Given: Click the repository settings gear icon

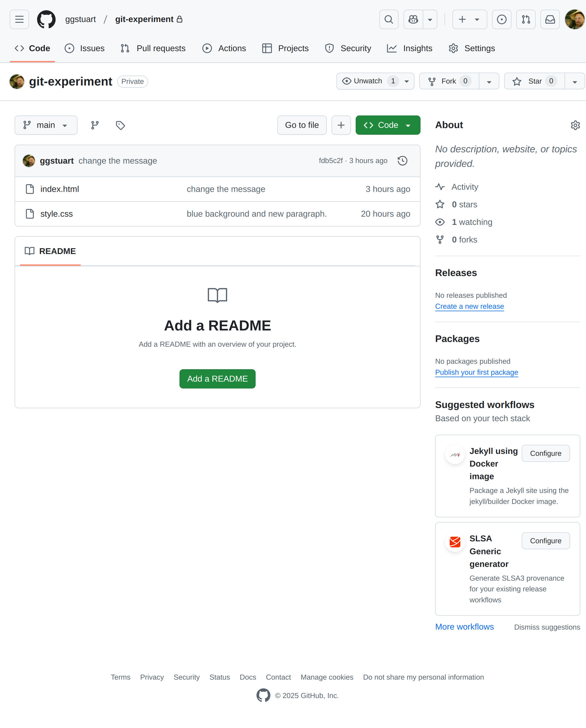Looking at the screenshot, I should pyautogui.click(x=575, y=125).
